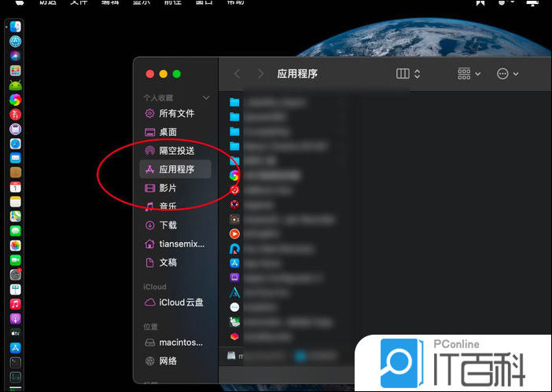552x392 pixels.
Task: Open Keynote from the Dock
Action: pos(15,289)
